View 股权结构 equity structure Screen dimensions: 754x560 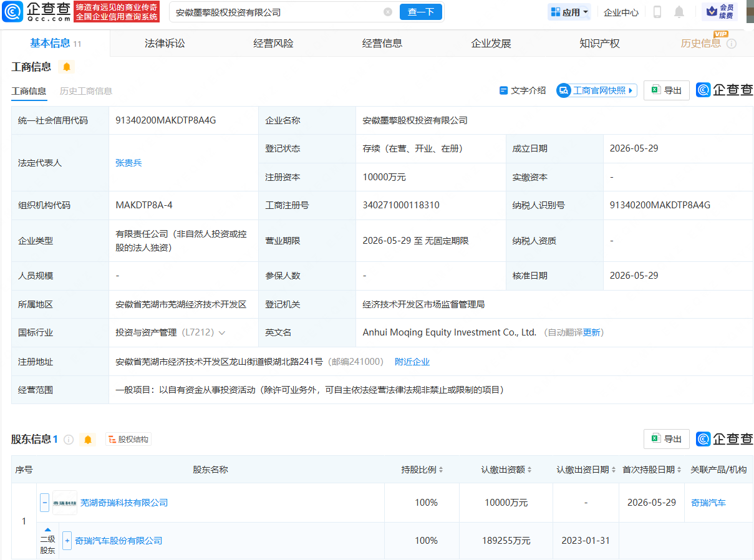128,440
